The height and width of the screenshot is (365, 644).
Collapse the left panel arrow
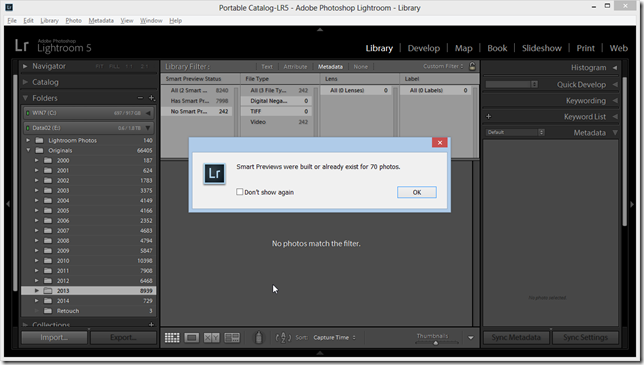click(8, 204)
